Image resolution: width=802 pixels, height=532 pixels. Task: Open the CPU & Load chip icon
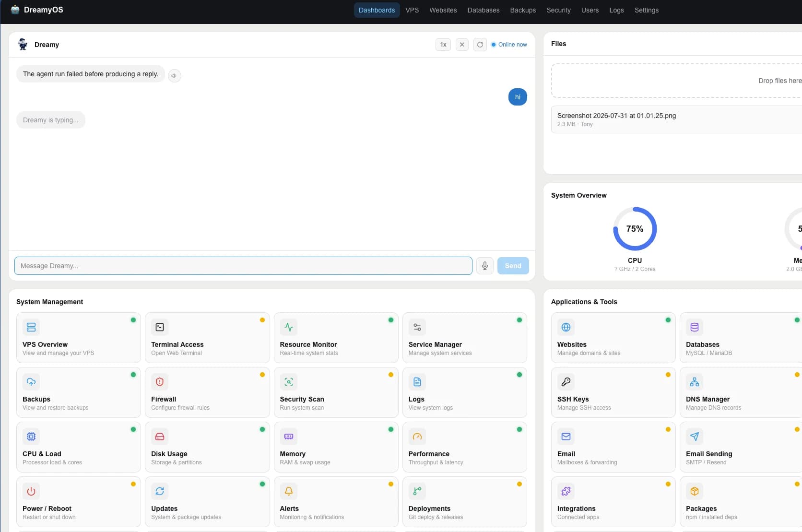pyautogui.click(x=31, y=437)
